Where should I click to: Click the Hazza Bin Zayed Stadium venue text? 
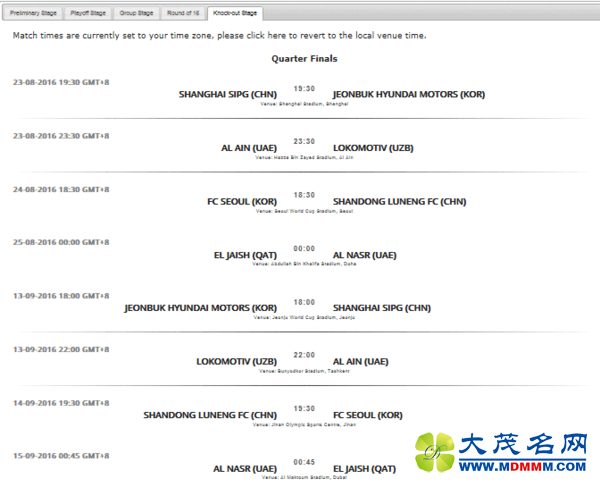(304, 157)
